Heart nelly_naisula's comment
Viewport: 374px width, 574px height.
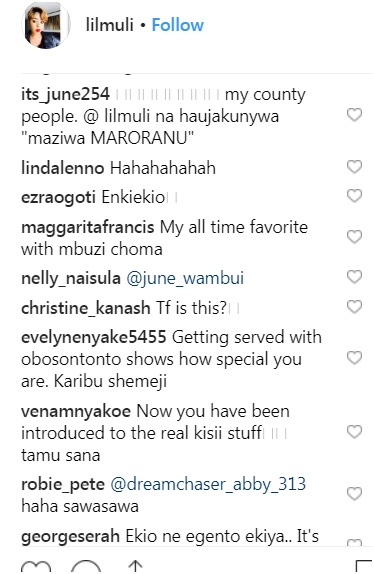point(354,277)
